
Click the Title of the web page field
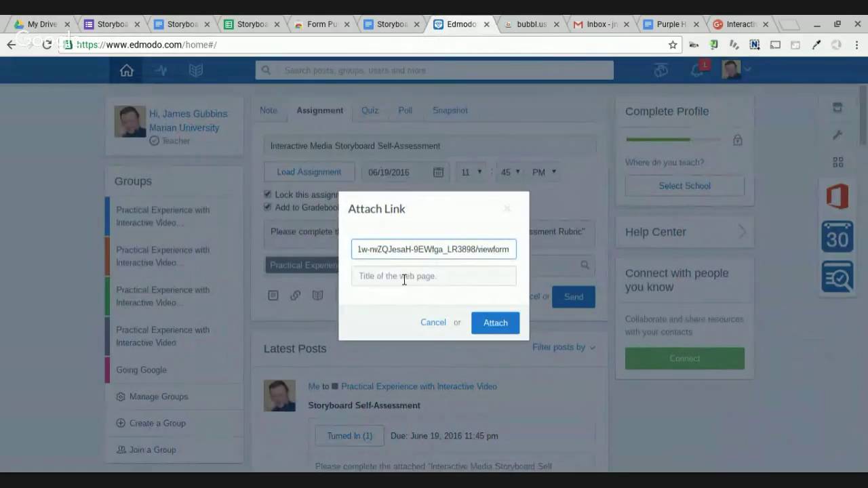pos(434,276)
